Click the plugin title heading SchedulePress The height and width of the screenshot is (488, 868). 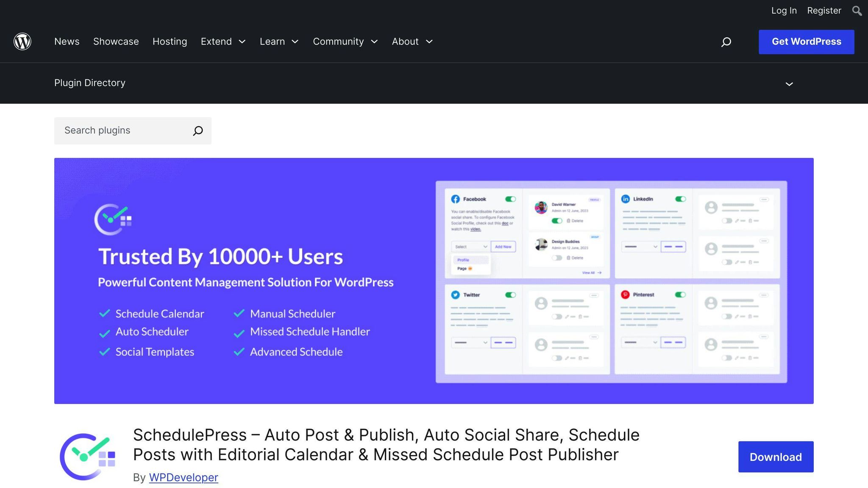click(x=386, y=445)
